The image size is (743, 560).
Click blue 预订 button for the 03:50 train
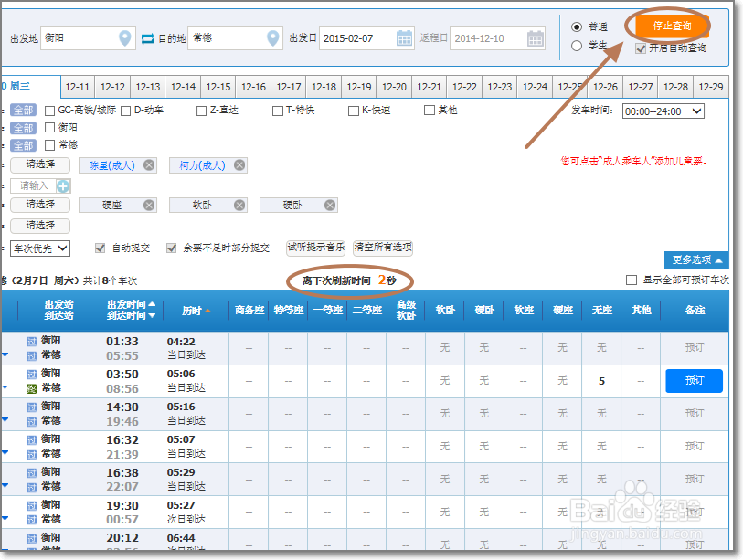pos(693,381)
